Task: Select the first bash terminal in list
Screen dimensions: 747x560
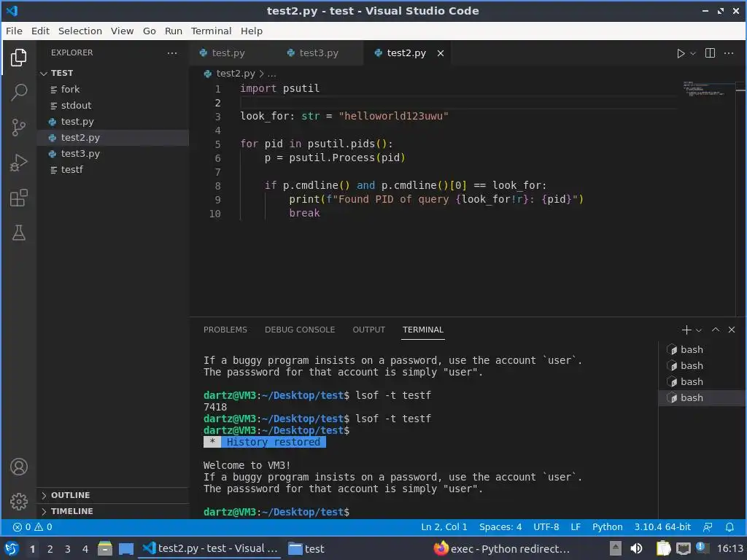Action: click(703, 349)
